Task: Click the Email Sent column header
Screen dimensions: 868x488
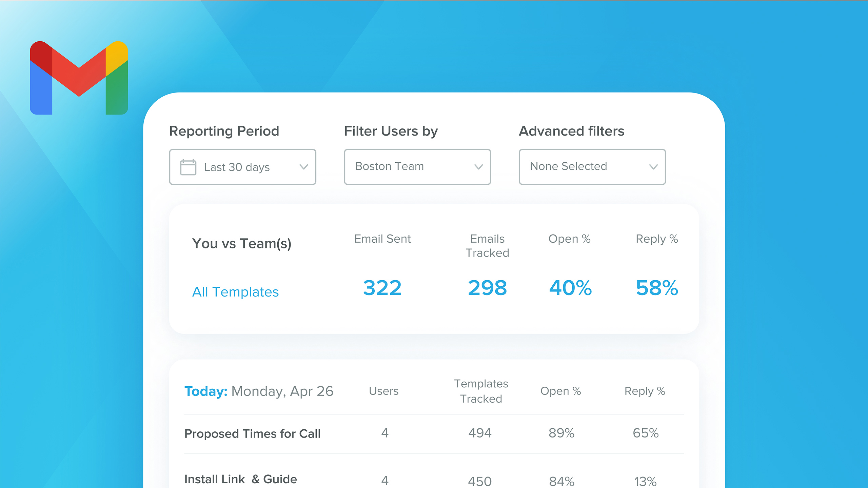Action: pos(382,239)
